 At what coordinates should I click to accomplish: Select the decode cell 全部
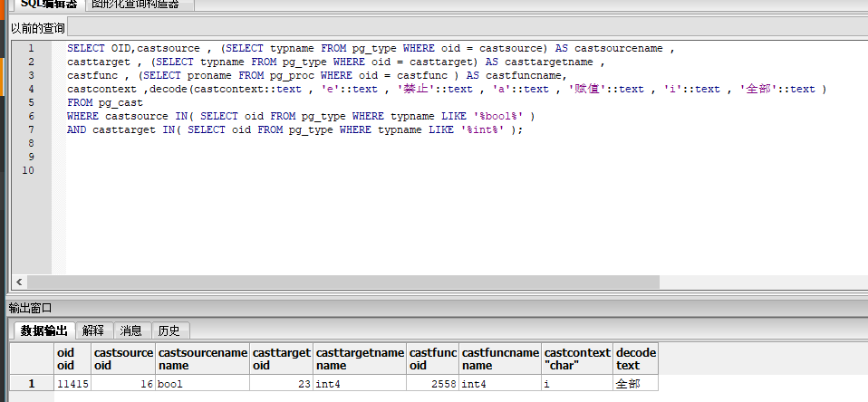coord(636,383)
